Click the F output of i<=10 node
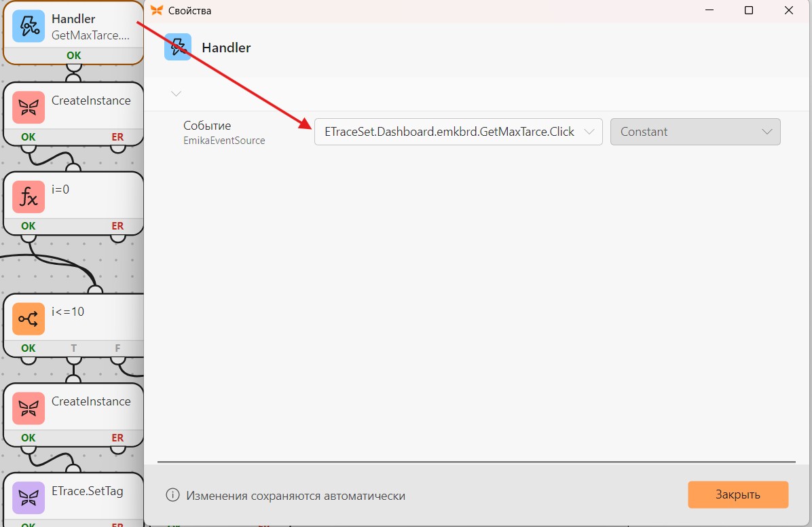This screenshot has width=812, height=527. click(117, 348)
